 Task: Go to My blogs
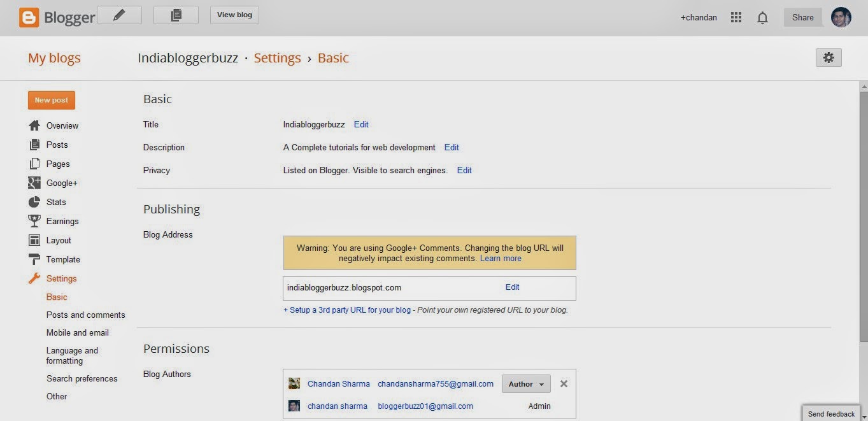point(54,58)
